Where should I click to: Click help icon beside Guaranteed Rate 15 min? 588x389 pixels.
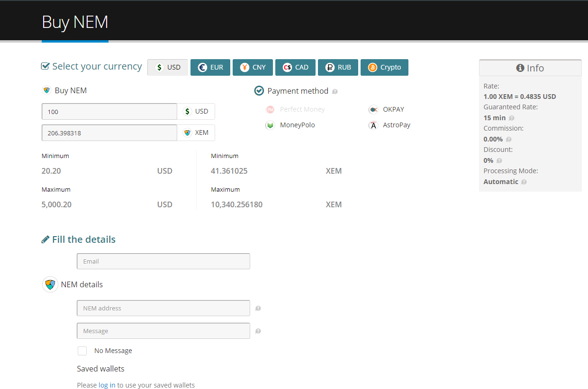511,118
